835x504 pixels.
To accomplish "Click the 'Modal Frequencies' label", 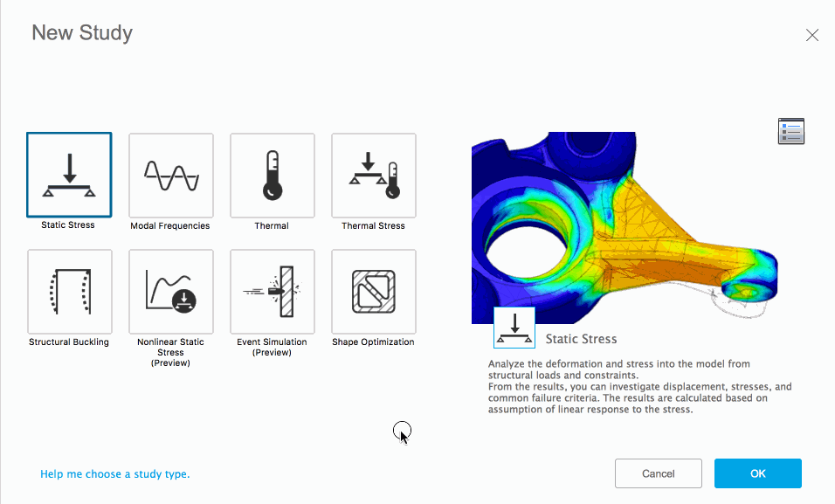I will [x=169, y=226].
